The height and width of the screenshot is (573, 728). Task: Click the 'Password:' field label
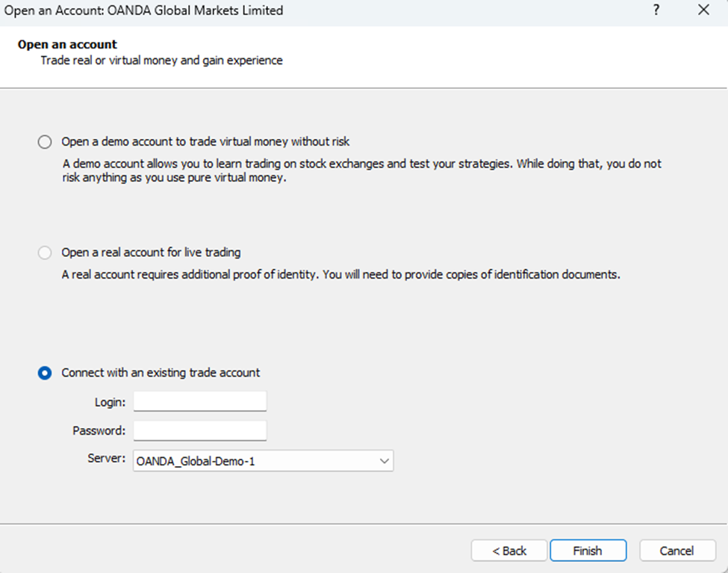click(x=99, y=430)
